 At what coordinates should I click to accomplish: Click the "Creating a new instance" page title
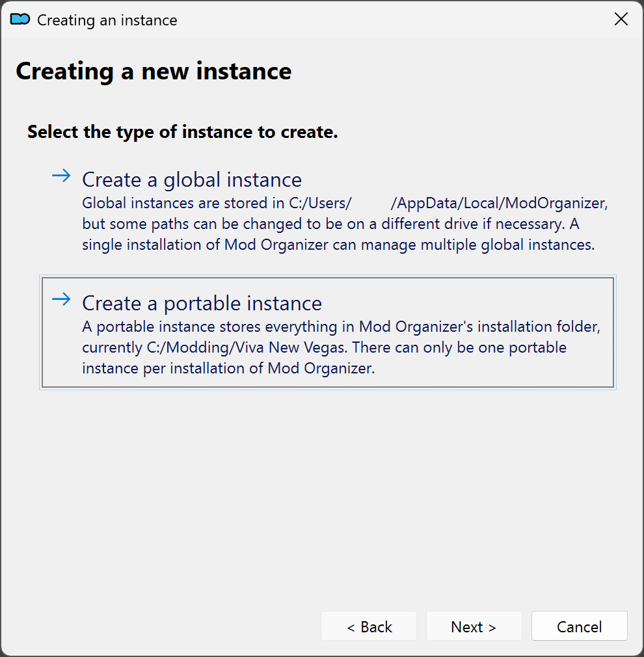[154, 72]
